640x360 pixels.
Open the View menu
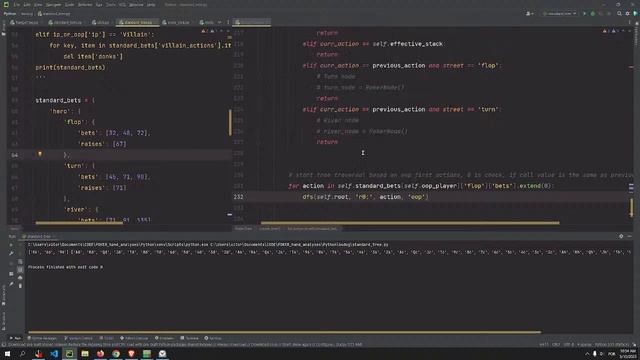38,4
